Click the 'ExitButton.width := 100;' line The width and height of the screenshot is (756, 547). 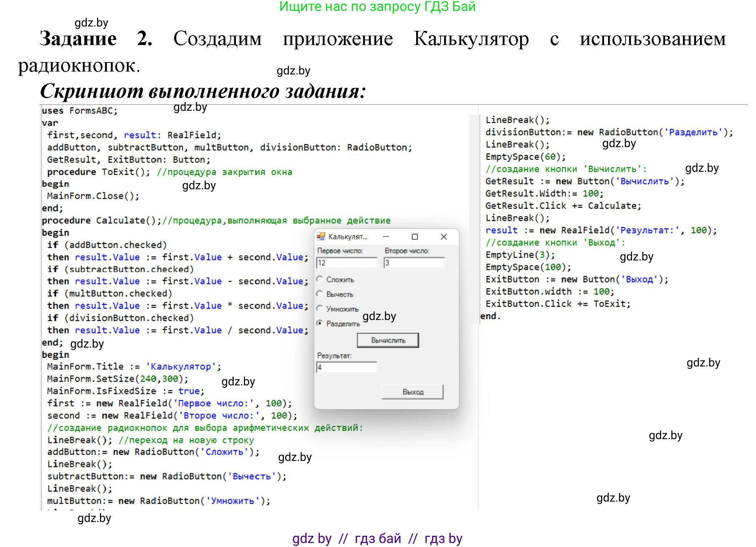tap(550, 292)
